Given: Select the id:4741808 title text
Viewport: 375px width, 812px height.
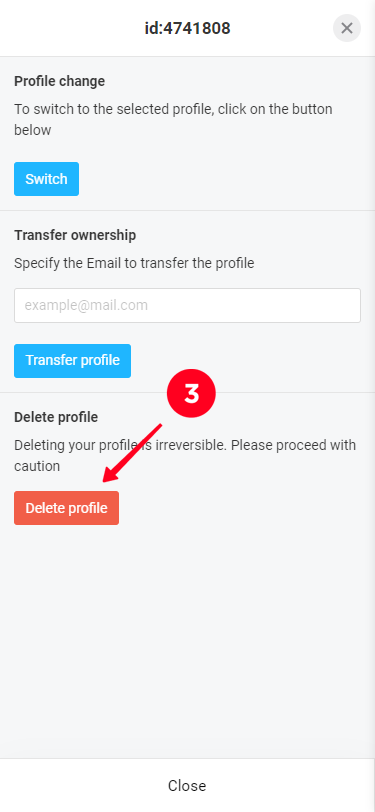Looking at the screenshot, I should [188, 28].
